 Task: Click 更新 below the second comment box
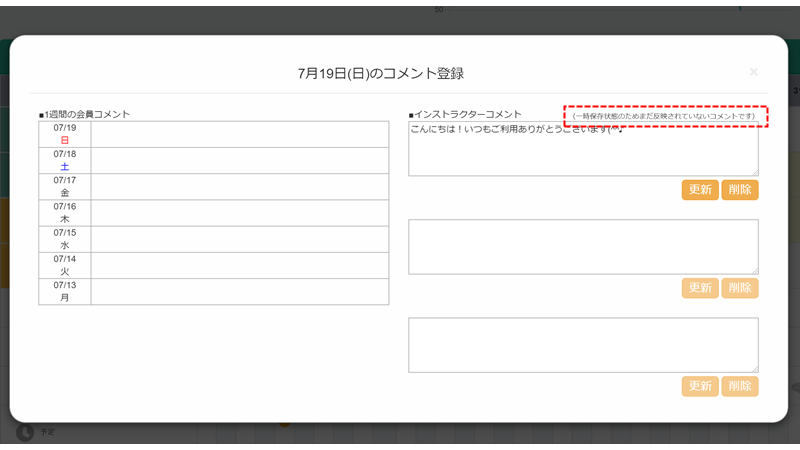click(x=700, y=288)
